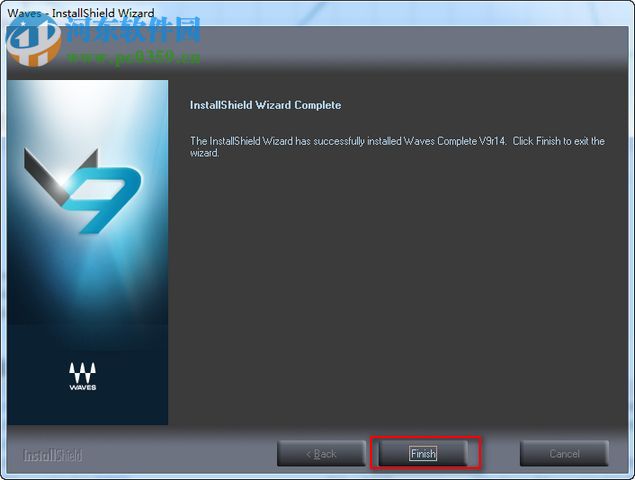Go back with the Back button
The width and height of the screenshot is (635, 480).
click(321, 453)
